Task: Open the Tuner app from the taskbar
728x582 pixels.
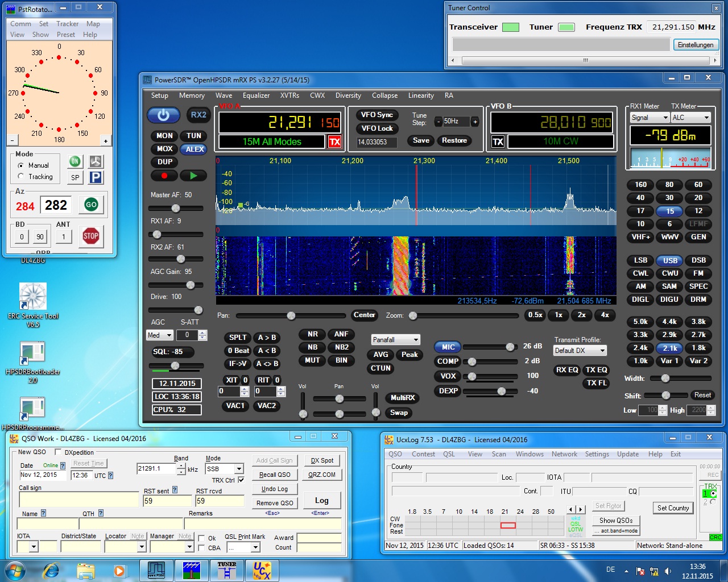Action: pos(226,570)
